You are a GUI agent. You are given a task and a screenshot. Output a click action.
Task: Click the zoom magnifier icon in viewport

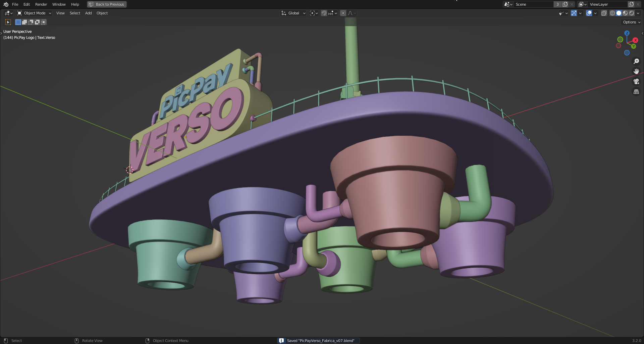[x=636, y=61]
